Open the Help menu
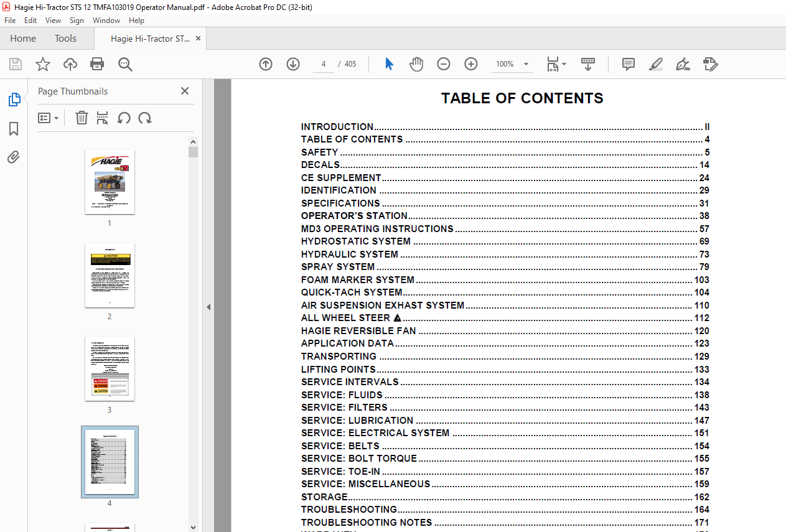 [136, 21]
